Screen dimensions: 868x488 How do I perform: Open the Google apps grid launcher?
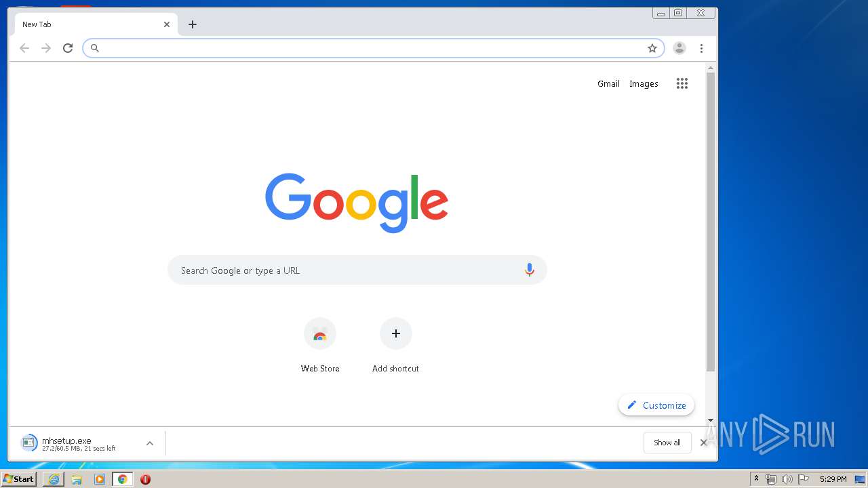pyautogui.click(x=682, y=83)
